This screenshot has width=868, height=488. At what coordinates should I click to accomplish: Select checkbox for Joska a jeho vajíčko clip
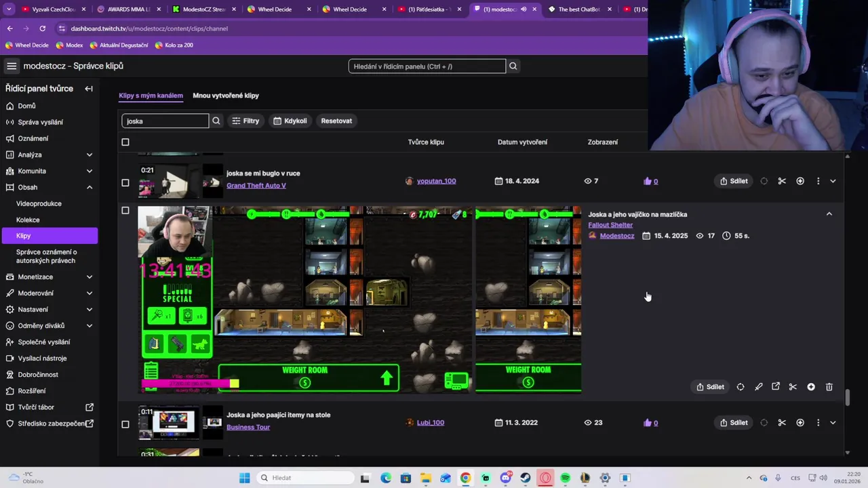(x=125, y=211)
